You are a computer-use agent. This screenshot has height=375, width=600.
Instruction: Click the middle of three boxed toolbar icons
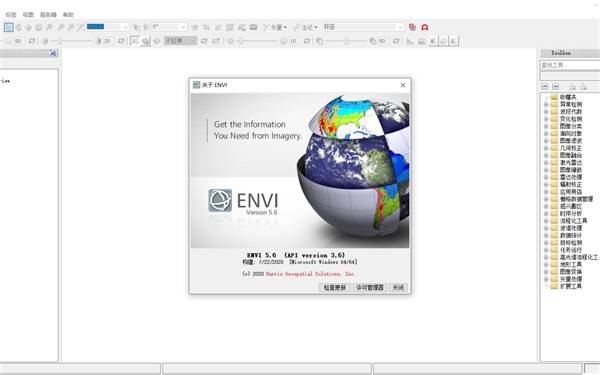coord(443,41)
